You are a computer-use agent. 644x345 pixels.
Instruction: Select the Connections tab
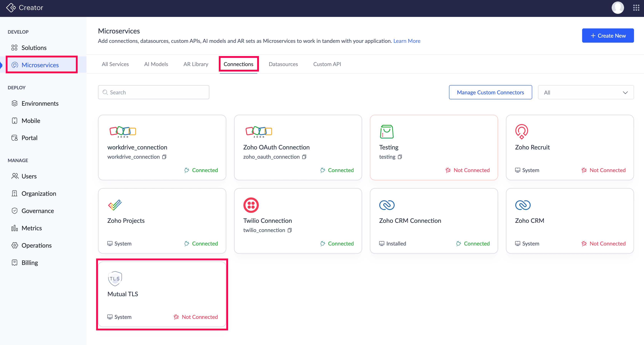(x=238, y=64)
